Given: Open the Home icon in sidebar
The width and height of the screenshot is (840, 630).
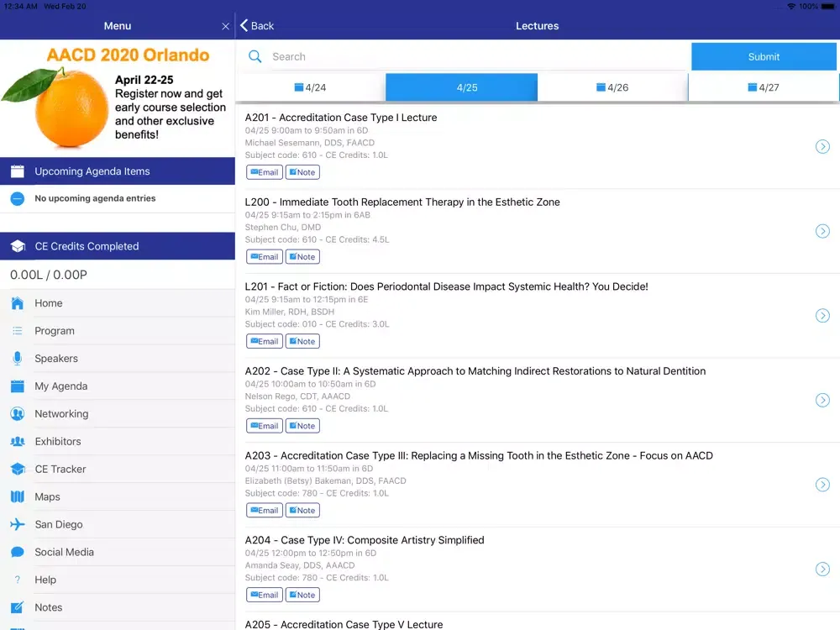Looking at the screenshot, I should (x=17, y=303).
